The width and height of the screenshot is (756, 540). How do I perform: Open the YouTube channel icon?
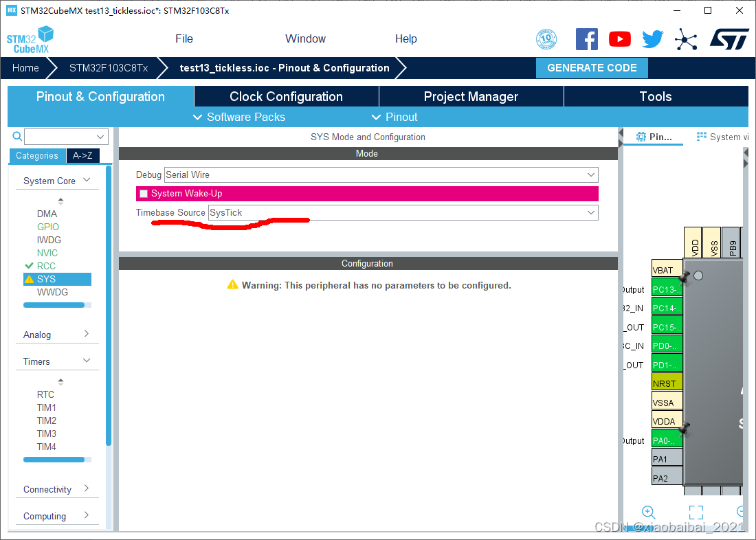point(619,39)
